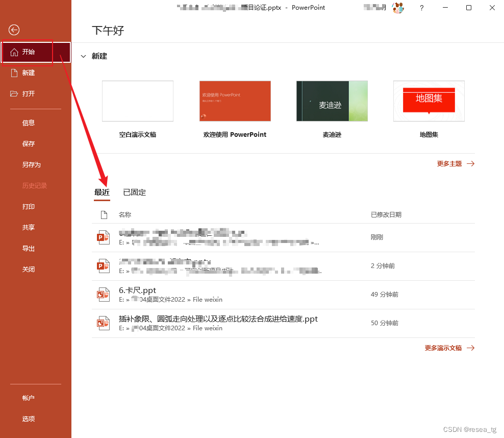
Task: Click the page icon beside 新建
Action: point(14,73)
